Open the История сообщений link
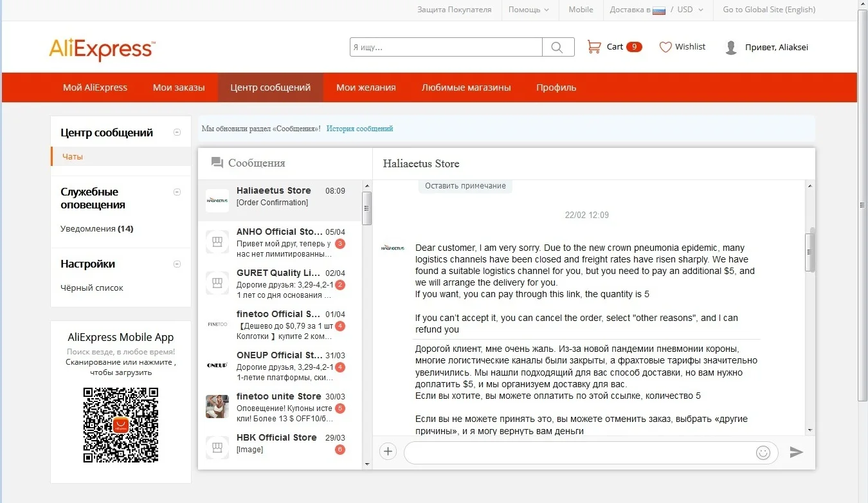868x503 pixels. [359, 129]
